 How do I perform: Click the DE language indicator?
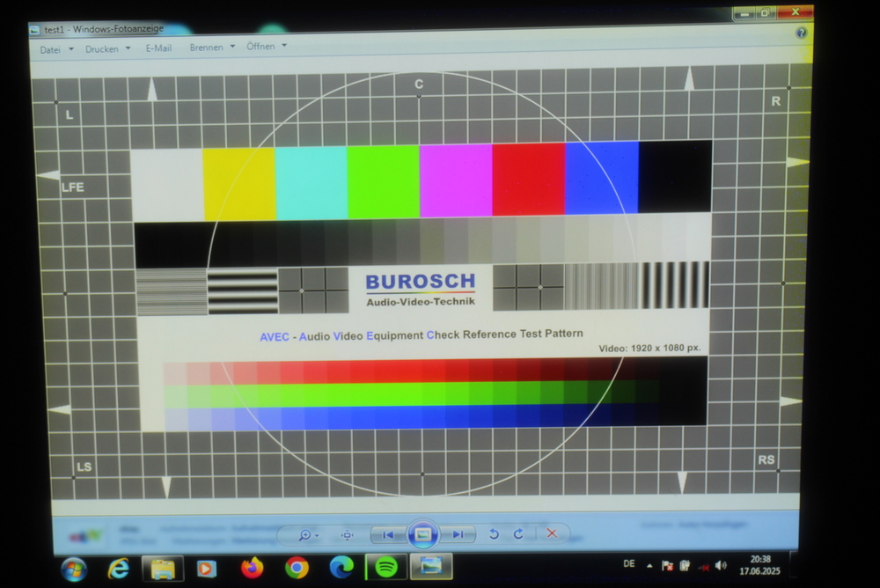click(x=629, y=564)
